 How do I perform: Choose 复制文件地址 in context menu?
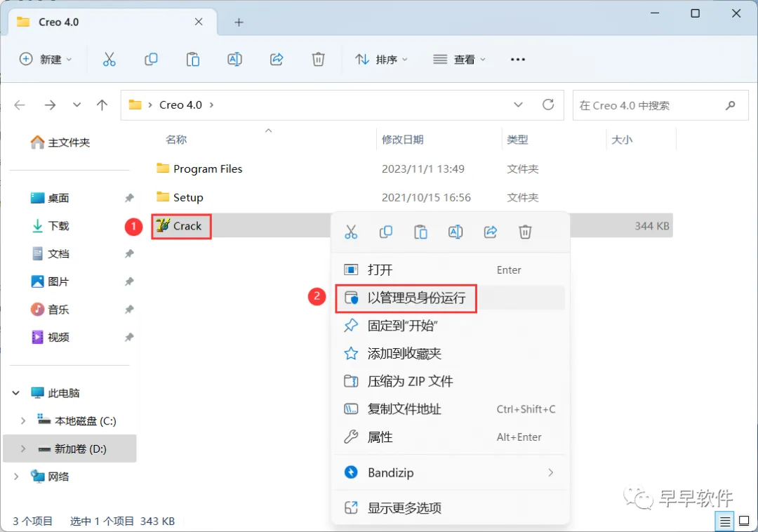(x=450, y=409)
